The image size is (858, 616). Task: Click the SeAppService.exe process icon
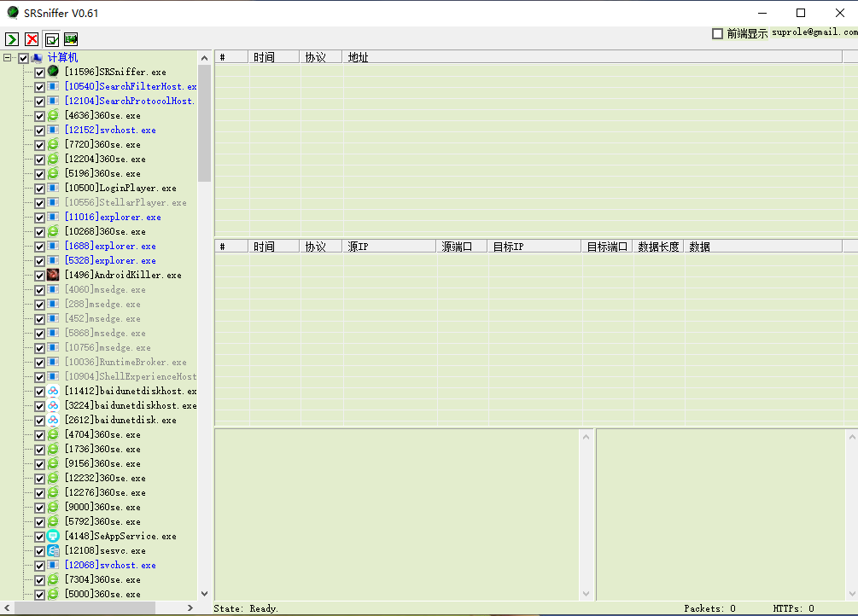tap(53, 536)
